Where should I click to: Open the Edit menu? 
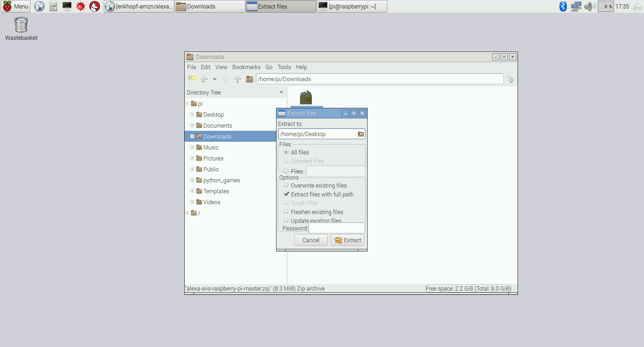click(x=205, y=67)
